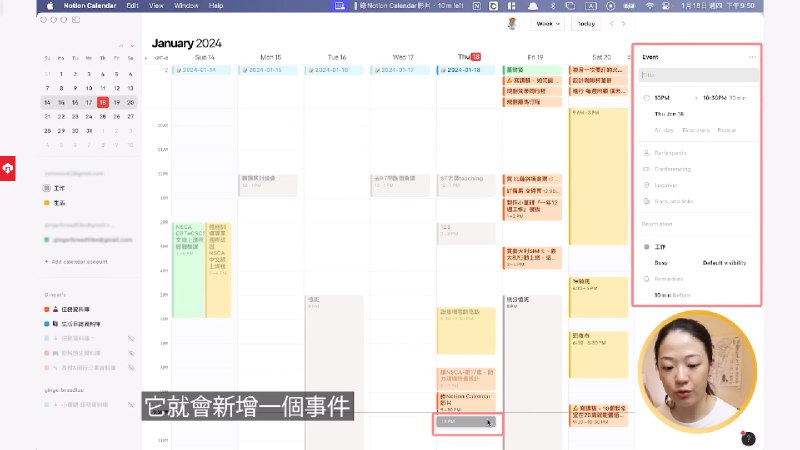Screen dimensions: 800x450
Task: Open the Busy status dropdown
Action: [x=661, y=263]
